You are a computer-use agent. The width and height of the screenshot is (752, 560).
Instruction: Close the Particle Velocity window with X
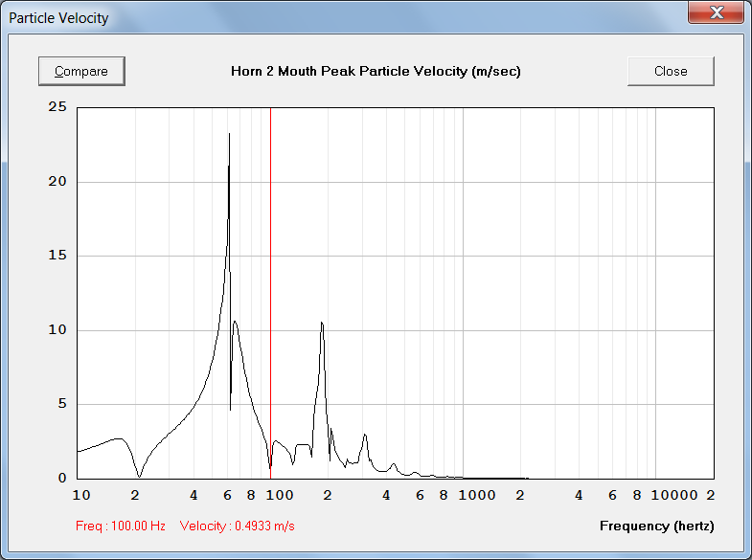tap(716, 11)
